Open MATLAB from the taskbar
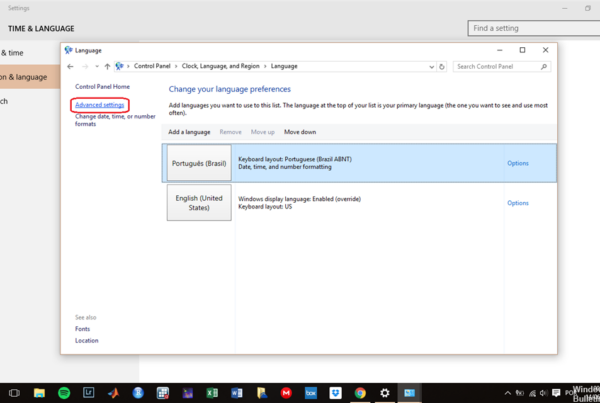Image resolution: width=600 pixels, height=403 pixels. click(x=113, y=393)
